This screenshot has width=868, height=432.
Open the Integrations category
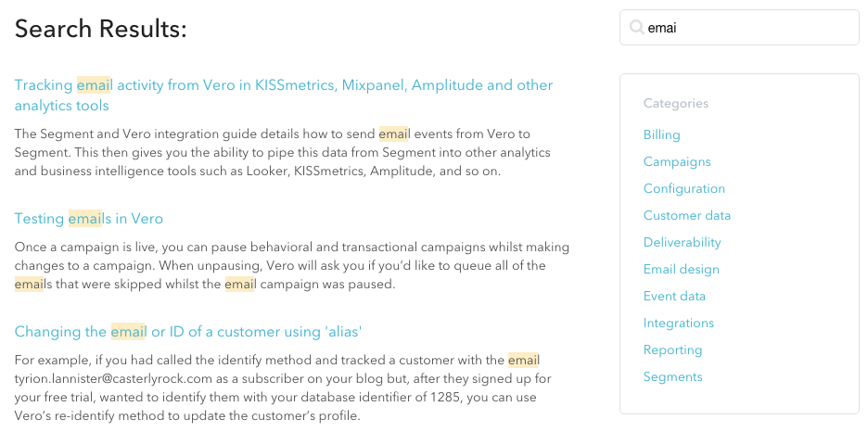678,323
